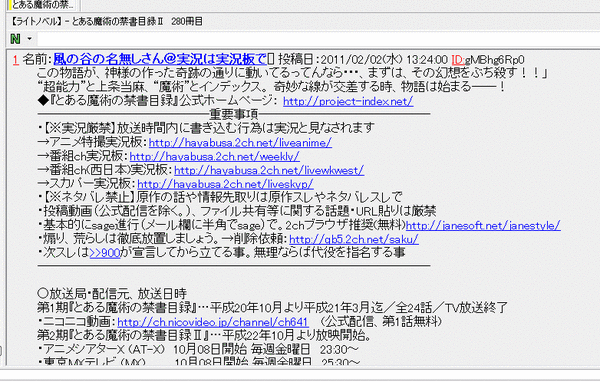The height and width of the screenshot is (382, 600).
Task: Click the アニメシアターX (AT-X) broadcast line
Action: click(198, 349)
